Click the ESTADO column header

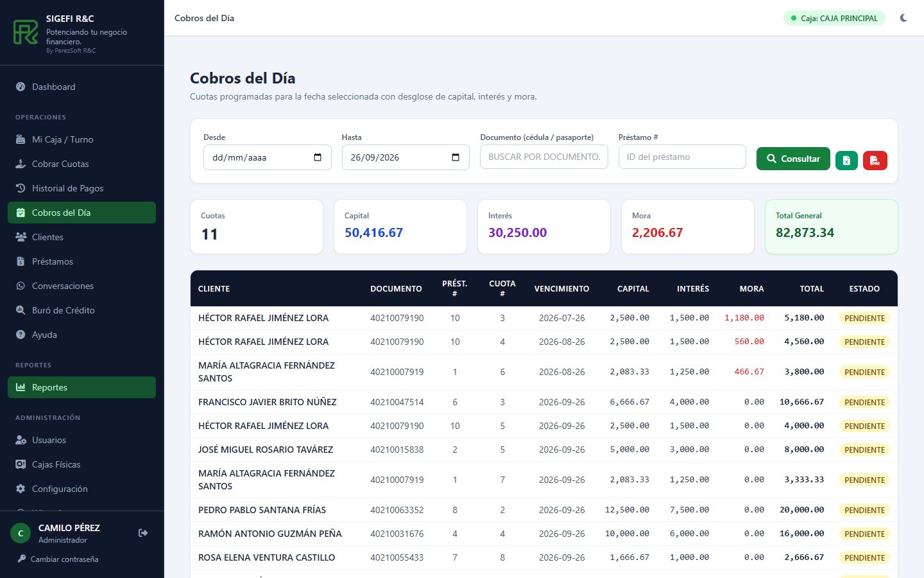(864, 289)
